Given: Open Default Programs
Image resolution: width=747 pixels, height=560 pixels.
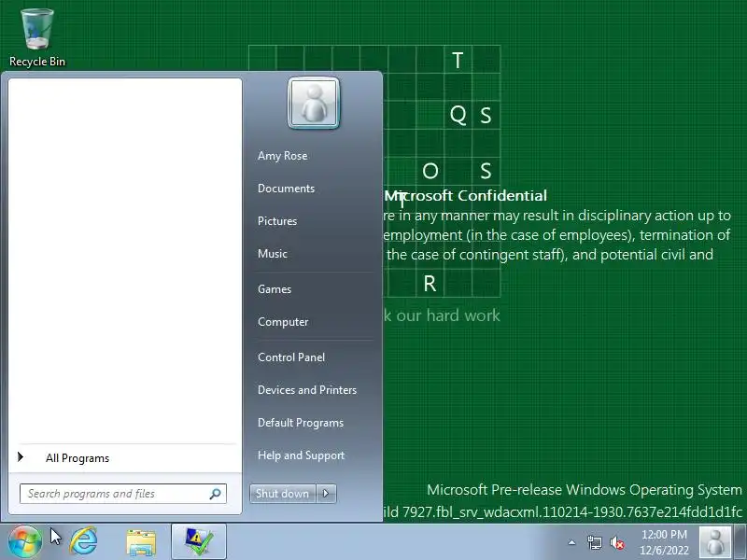Looking at the screenshot, I should tap(300, 423).
